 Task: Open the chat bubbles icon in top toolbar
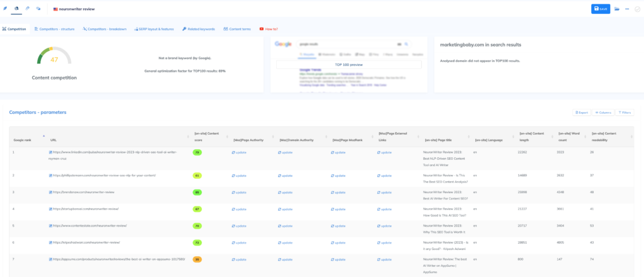tap(38, 8)
